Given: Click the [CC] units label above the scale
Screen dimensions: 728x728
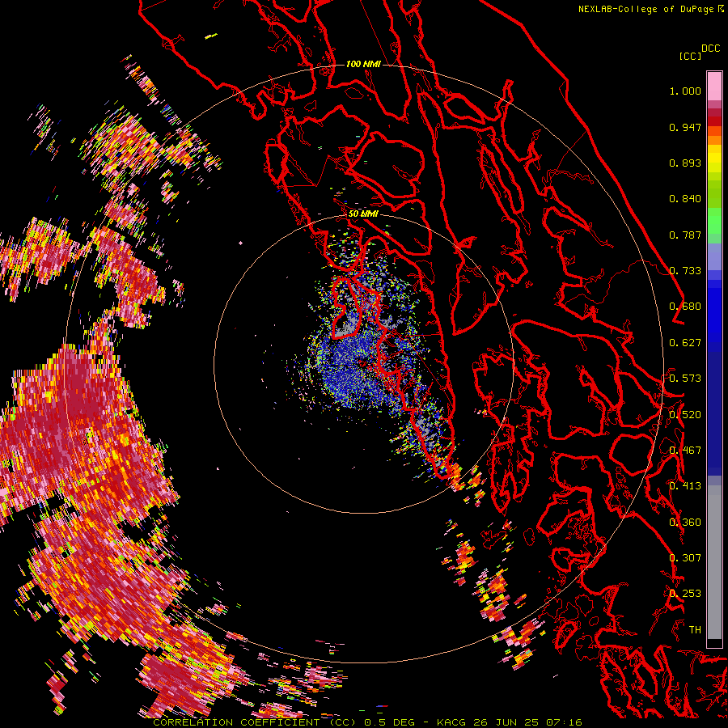Looking at the screenshot, I should coord(690,56).
